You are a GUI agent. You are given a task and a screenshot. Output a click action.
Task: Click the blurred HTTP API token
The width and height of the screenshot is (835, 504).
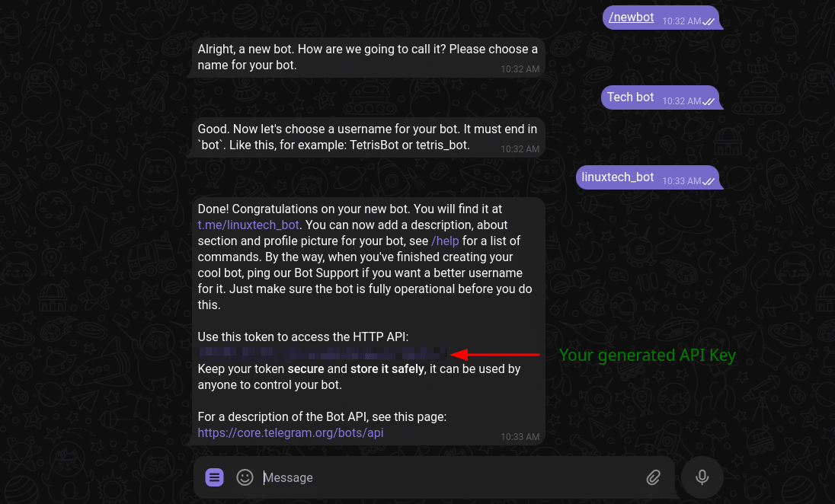[x=322, y=353]
